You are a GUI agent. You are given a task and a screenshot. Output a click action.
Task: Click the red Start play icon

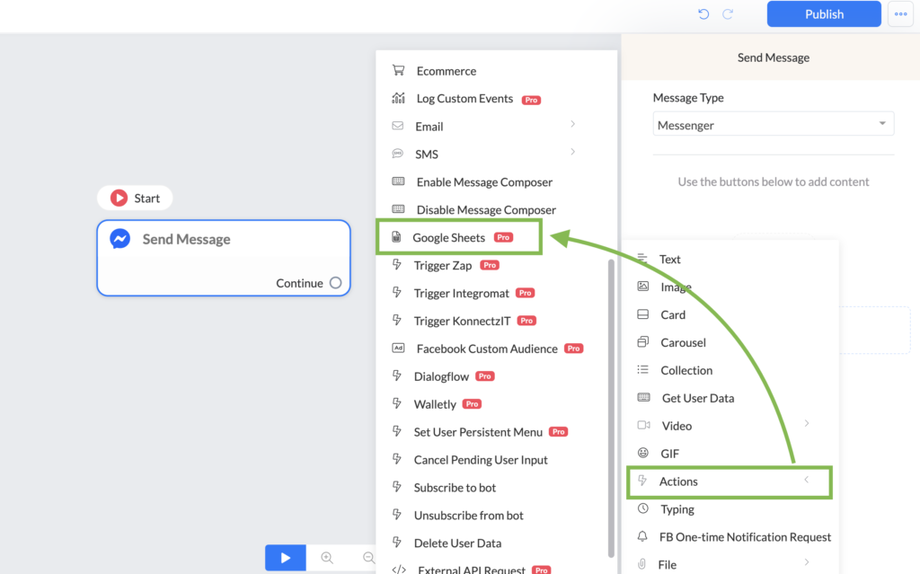[x=119, y=198]
